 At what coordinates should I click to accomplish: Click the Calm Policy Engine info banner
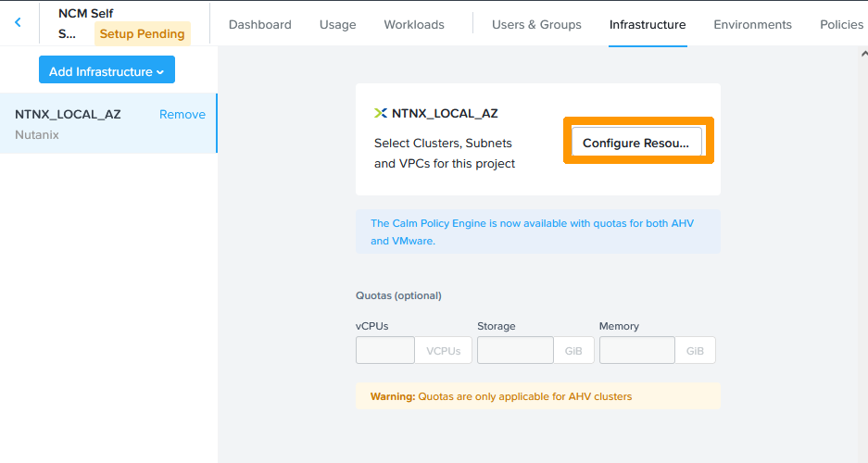(x=537, y=231)
